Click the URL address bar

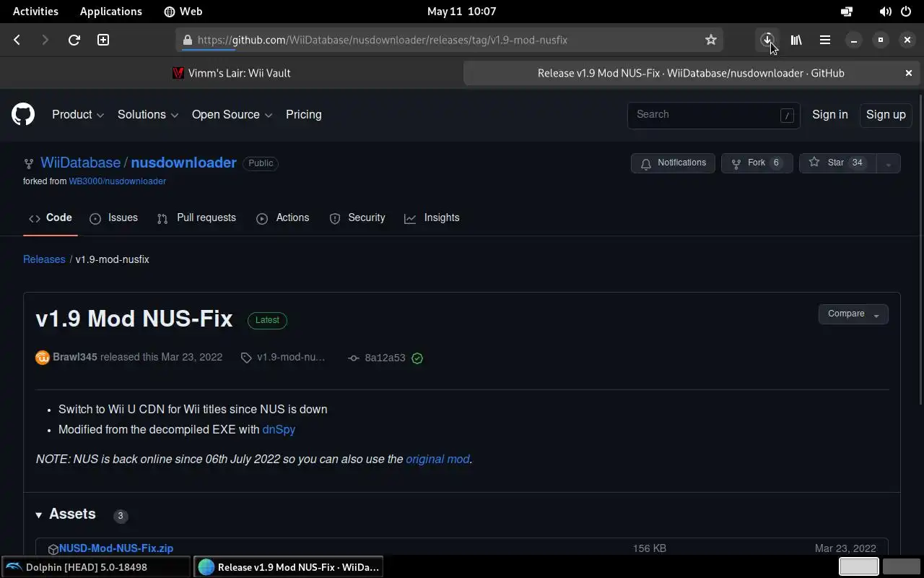[x=450, y=40]
